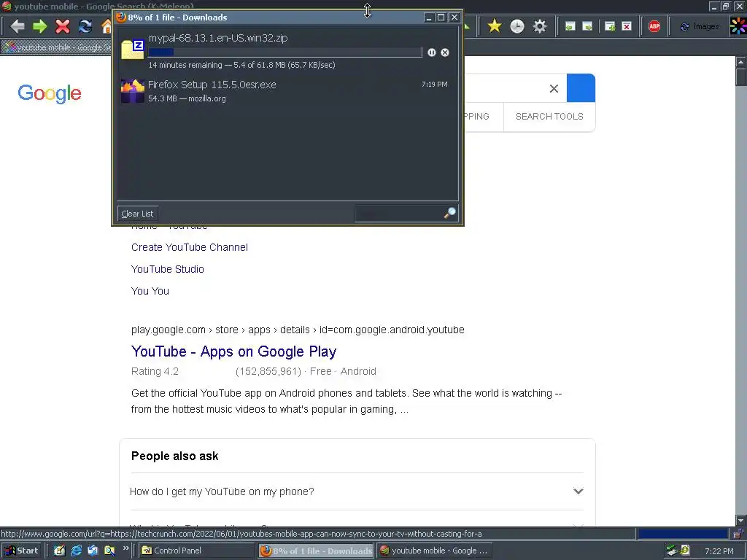Open bookmarks with the yellow star icon

click(x=495, y=26)
